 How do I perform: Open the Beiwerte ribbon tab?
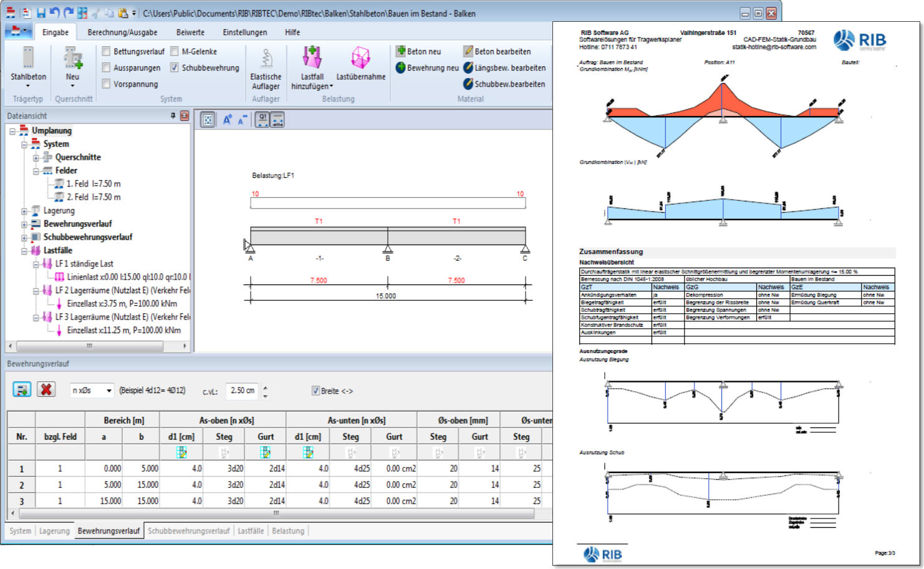(190, 32)
